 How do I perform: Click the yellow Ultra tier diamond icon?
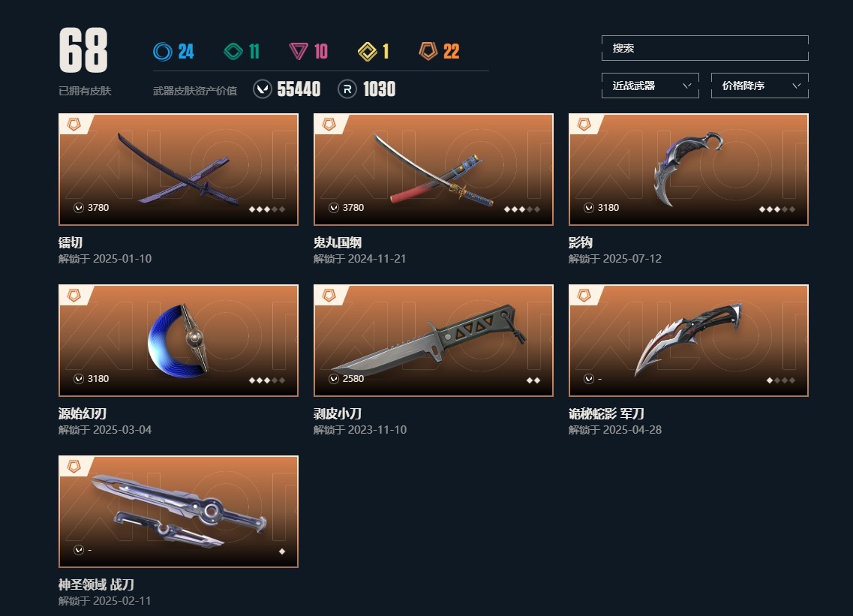pyautogui.click(x=367, y=52)
